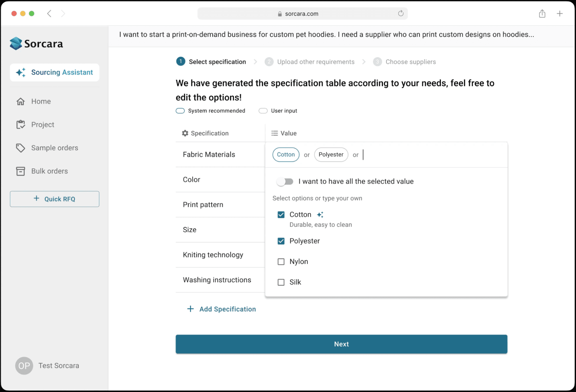Click the Sorcara logo icon

pyautogui.click(x=16, y=43)
